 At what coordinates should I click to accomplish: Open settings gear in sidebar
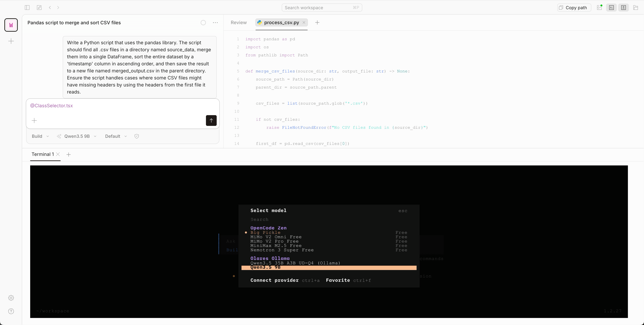point(11,298)
